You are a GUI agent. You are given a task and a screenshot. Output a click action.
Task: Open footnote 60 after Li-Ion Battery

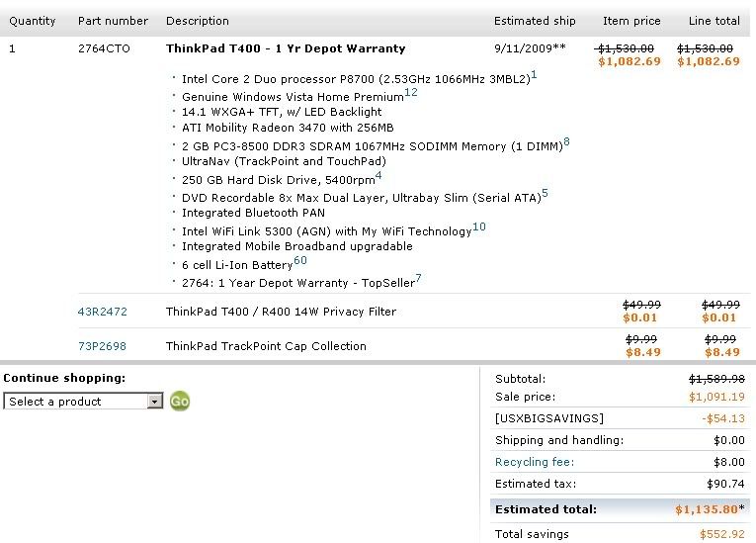[x=300, y=261]
